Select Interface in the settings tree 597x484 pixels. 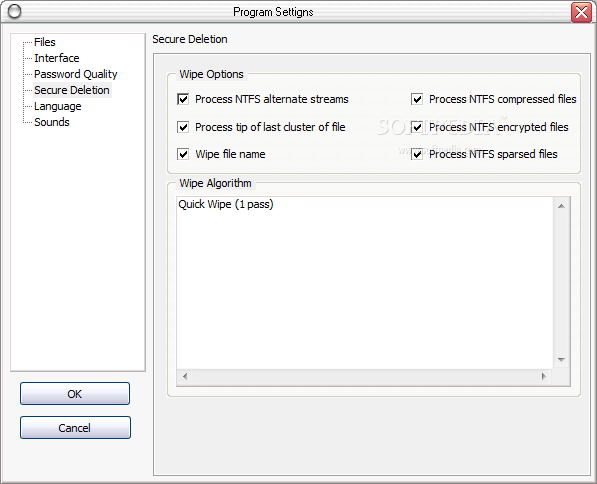[57, 58]
